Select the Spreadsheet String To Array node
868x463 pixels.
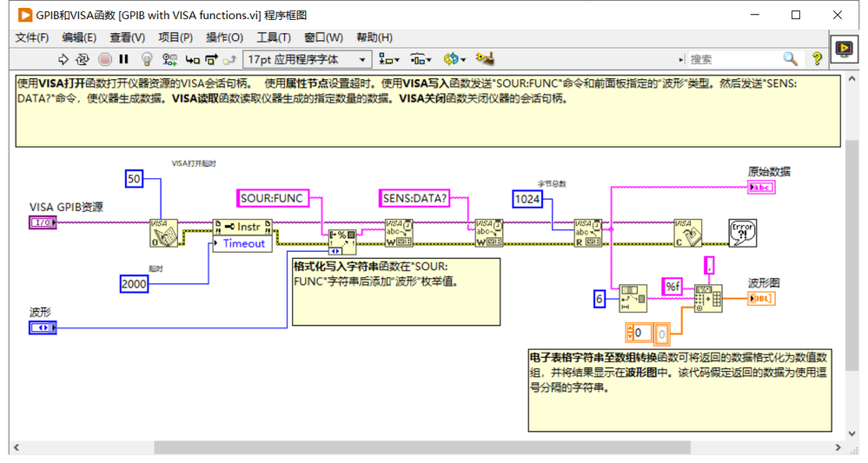709,299
